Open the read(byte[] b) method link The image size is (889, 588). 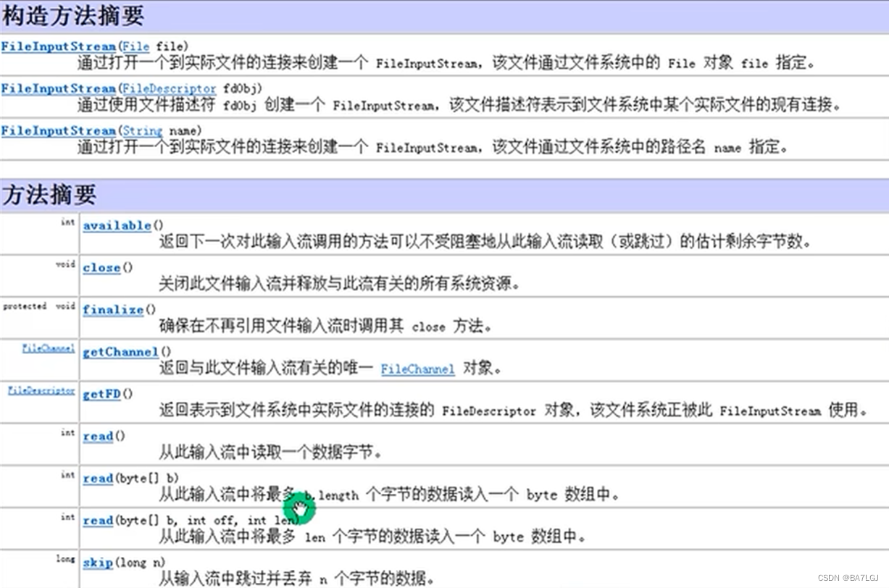coord(96,479)
